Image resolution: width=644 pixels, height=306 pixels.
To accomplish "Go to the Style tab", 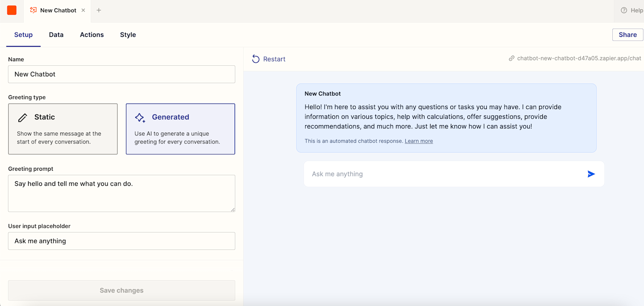I will 128,35.
